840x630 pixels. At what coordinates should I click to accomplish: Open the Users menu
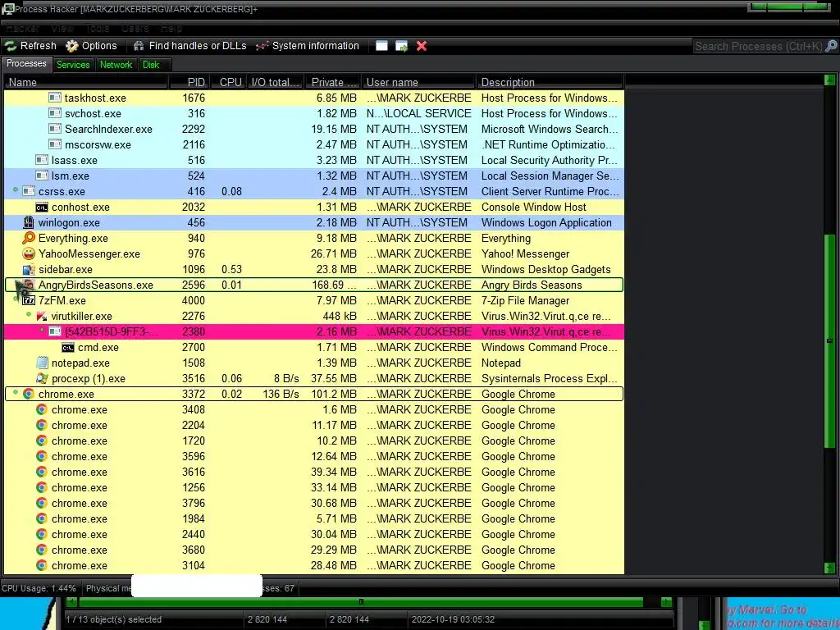135,29
